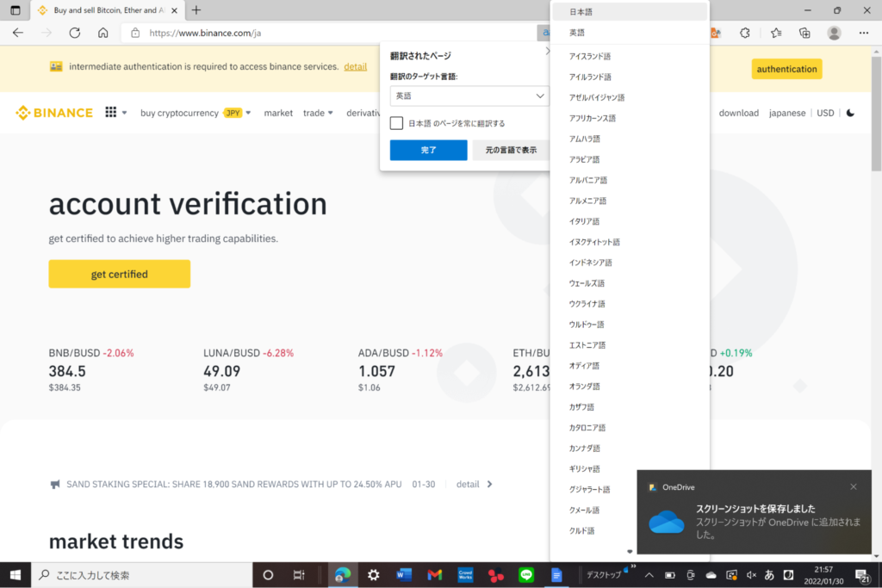
Task: Choose アイスランド語 from the list
Action: click(x=630, y=56)
